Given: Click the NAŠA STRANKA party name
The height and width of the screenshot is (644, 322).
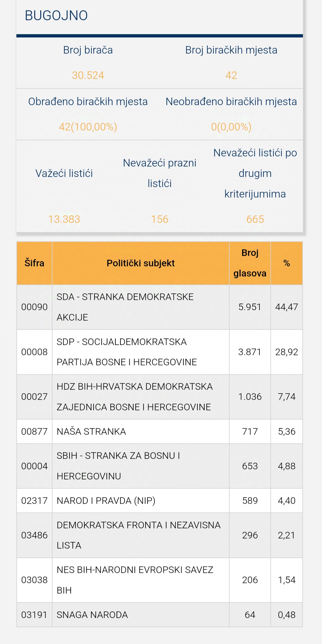Looking at the screenshot, I should tap(91, 432).
